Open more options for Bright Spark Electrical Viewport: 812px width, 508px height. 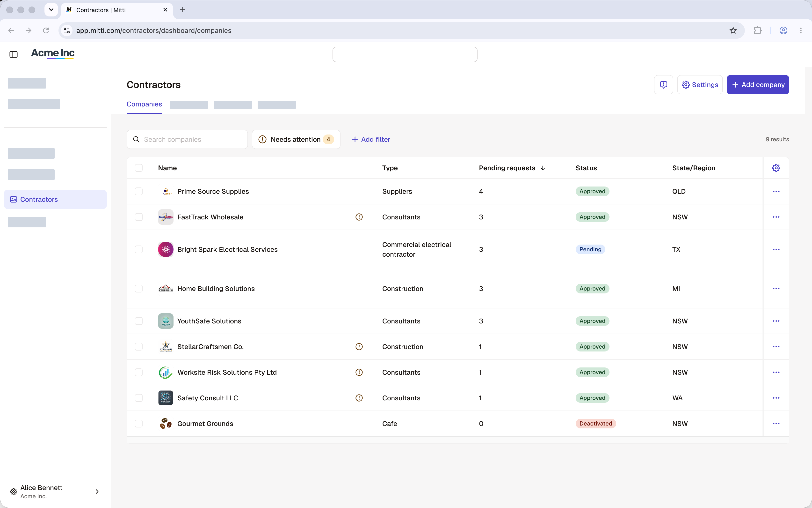point(776,249)
